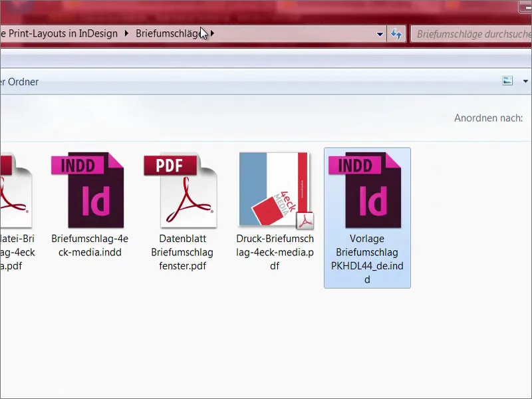The width and height of the screenshot is (532, 399).
Task: Select the Datenblatt Briefumschlag fenster.pdf icon
Action: [180, 190]
